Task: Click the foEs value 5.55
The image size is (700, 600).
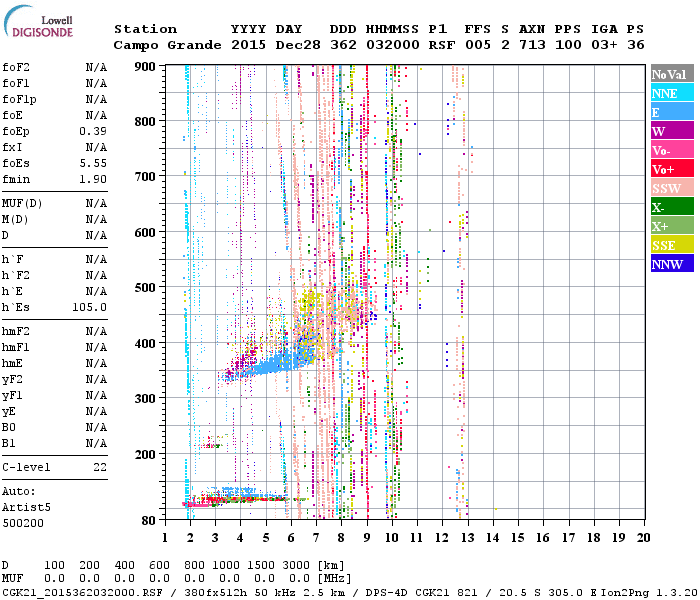Action: (93, 163)
